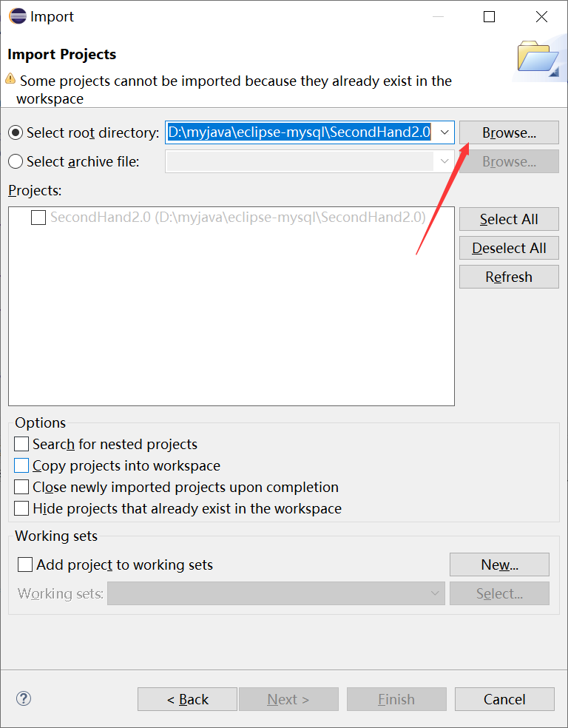Go back with the < Back button

[187, 699]
